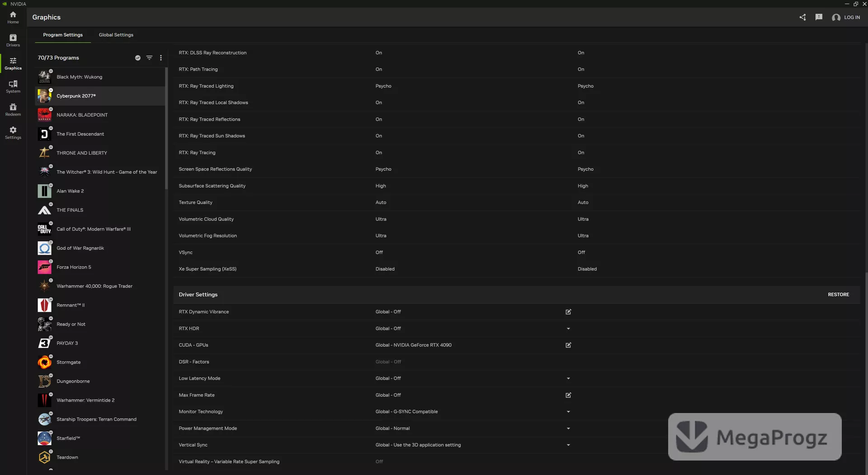Click 70/73 Programs heading
Screen dimensions: 868x475
coord(58,58)
